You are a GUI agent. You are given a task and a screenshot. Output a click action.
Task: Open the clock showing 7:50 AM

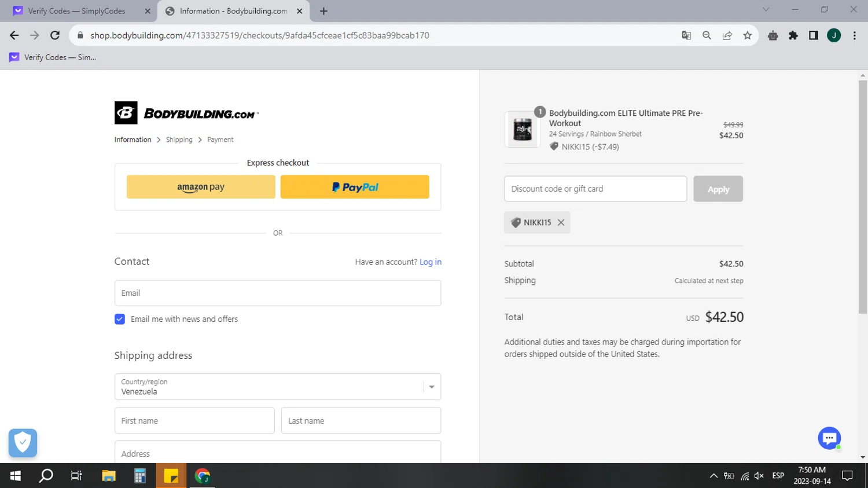(x=812, y=476)
